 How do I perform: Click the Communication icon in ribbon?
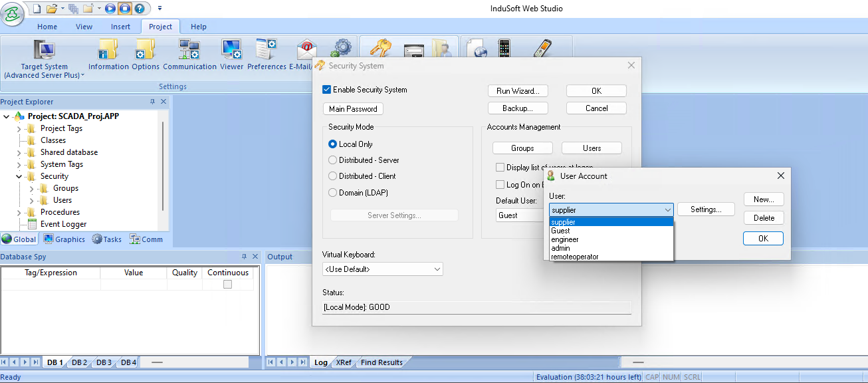189,51
